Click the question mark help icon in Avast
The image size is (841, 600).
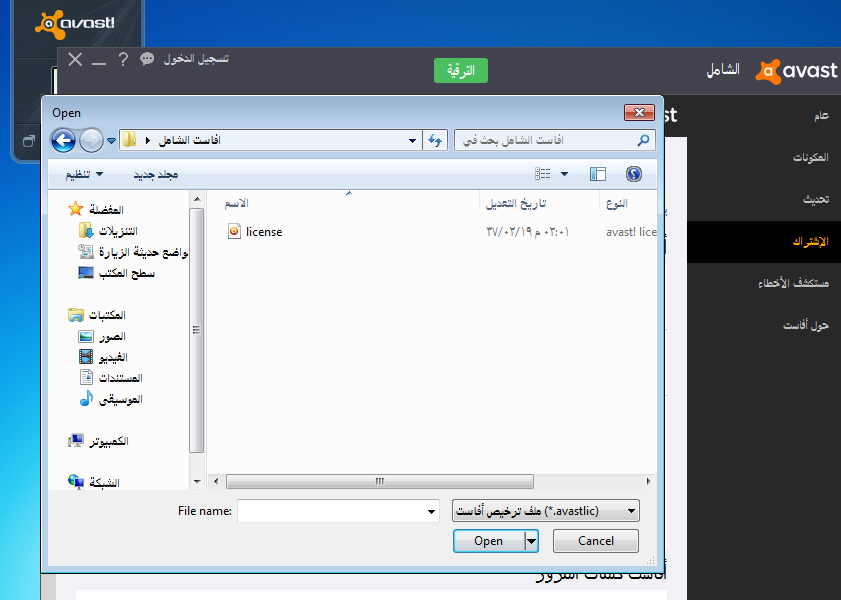[x=123, y=59]
